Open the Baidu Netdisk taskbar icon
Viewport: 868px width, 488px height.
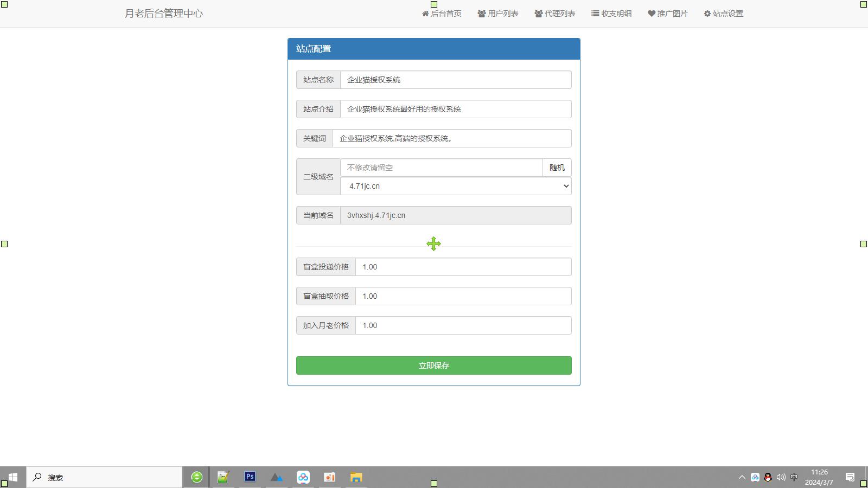tap(303, 477)
